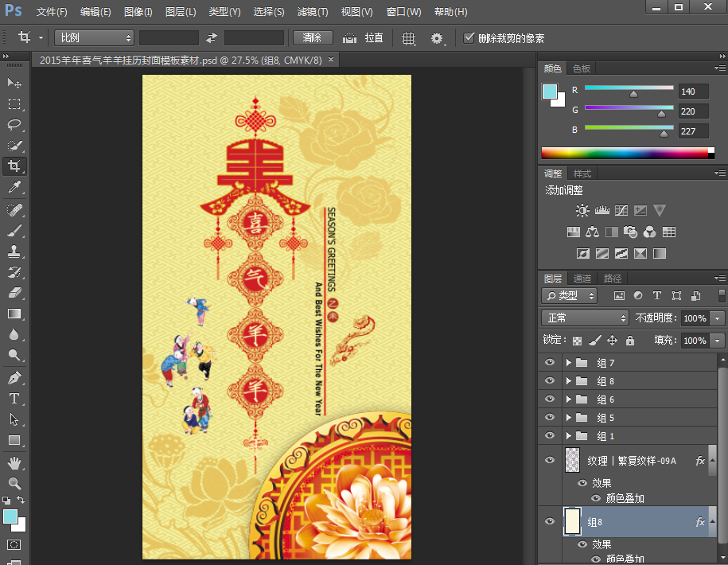Screen dimensions: 728x565
Task: Open the opacity 不透明度 dropdown arrow
Action: (x=718, y=318)
